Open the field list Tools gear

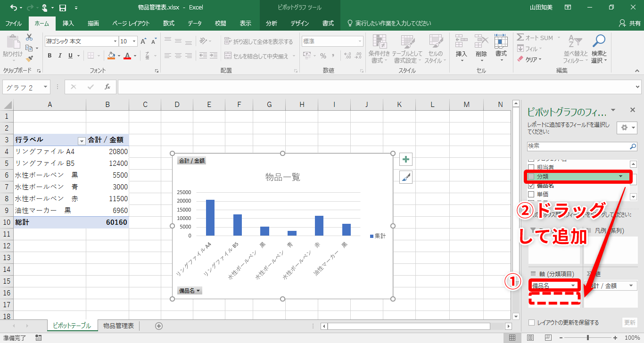[x=627, y=128]
